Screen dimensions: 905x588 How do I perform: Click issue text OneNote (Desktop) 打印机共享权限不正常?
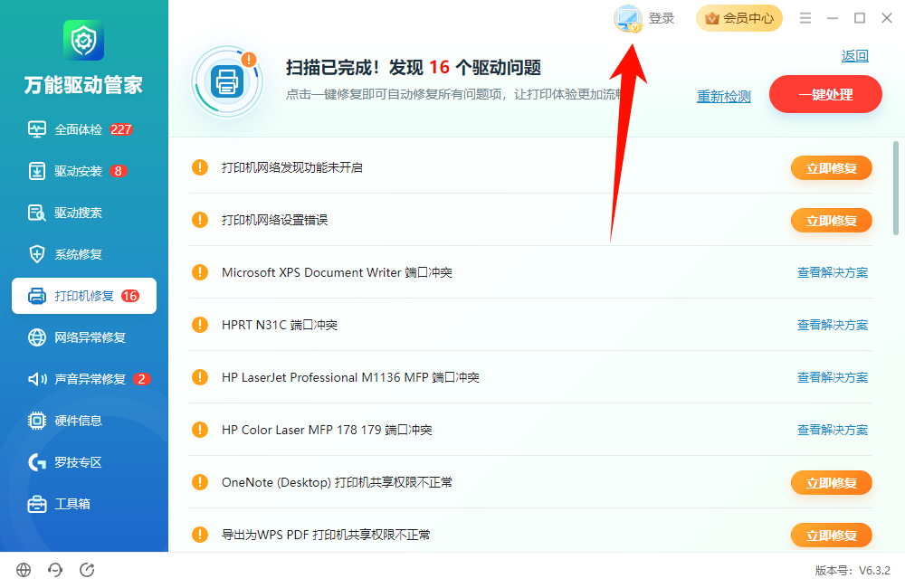(337, 482)
